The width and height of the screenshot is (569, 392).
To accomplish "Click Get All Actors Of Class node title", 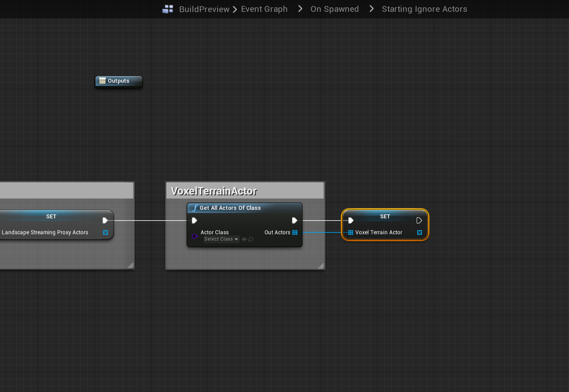I will coord(230,208).
